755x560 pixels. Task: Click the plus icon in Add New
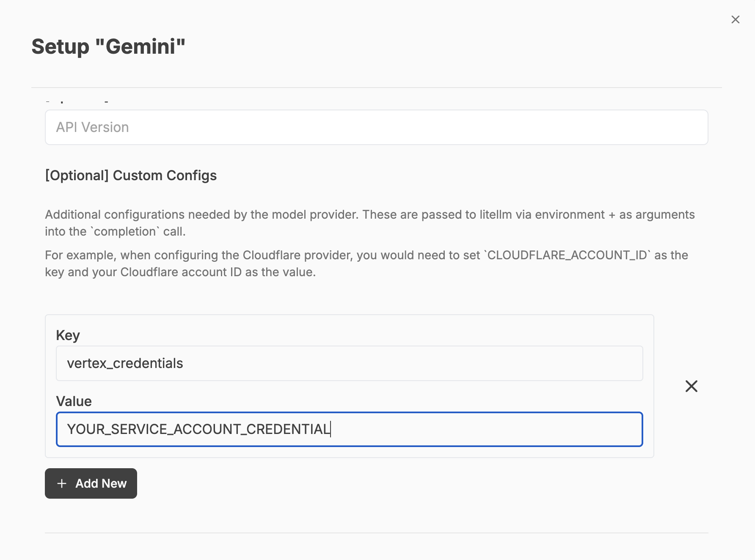coord(62,483)
